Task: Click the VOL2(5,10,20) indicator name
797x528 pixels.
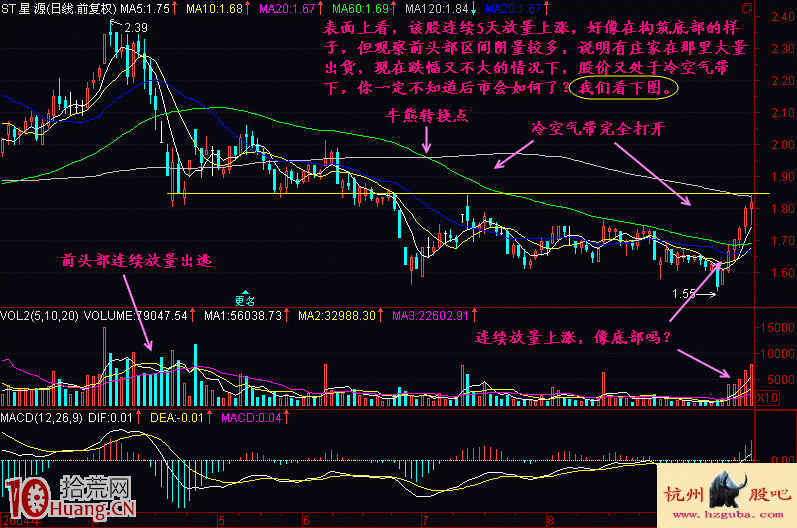Action: 39,316
